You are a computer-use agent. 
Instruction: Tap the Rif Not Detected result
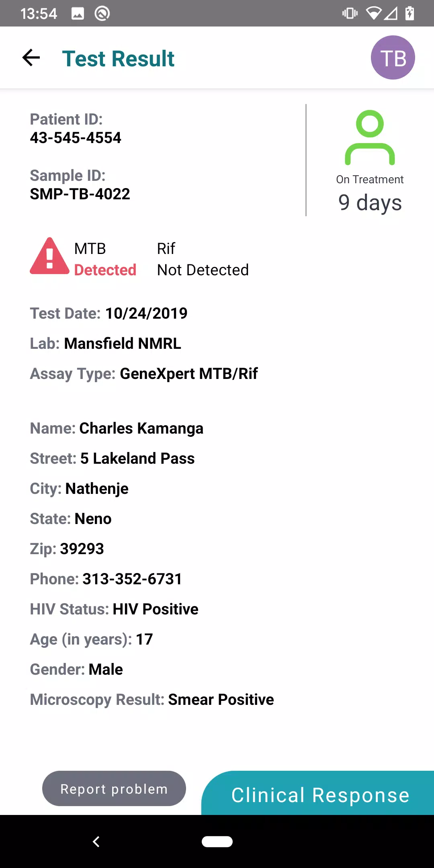click(203, 259)
